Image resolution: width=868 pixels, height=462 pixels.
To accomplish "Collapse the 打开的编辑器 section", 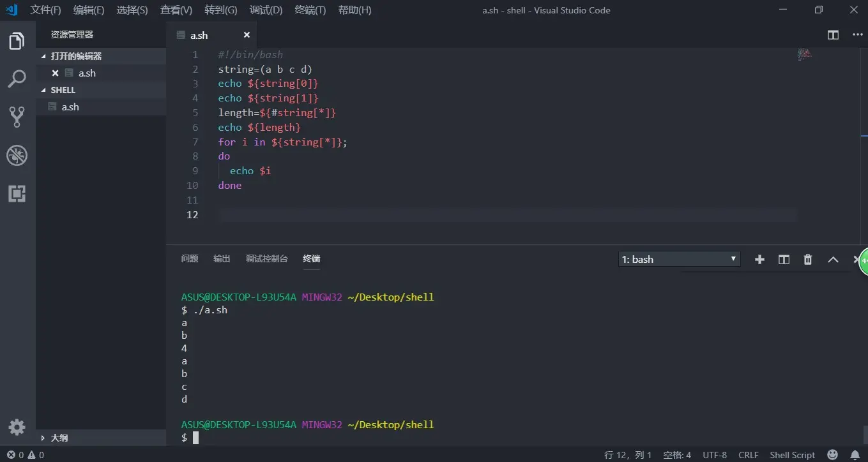I will [x=101, y=56].
